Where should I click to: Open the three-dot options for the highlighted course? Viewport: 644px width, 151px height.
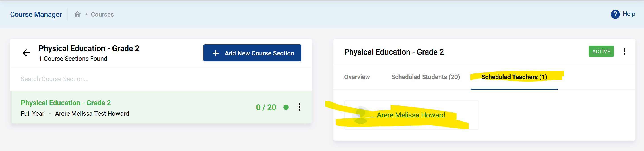point(299,107)
